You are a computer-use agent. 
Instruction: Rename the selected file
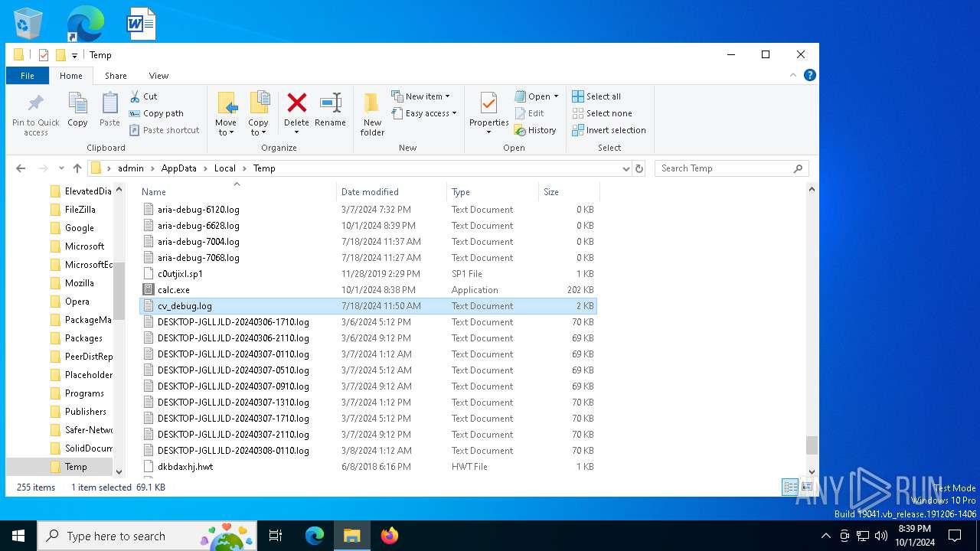pyautogui.click(x=330, y=109)
